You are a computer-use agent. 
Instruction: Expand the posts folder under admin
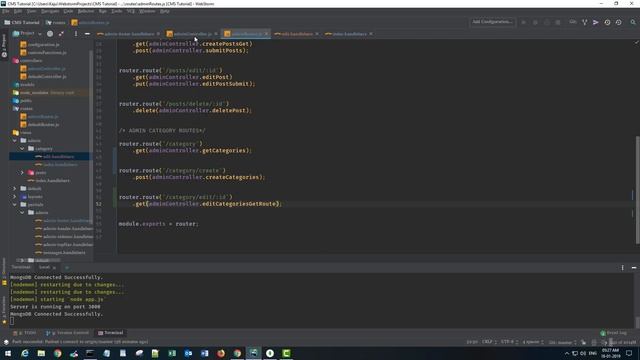coord(22,173)
